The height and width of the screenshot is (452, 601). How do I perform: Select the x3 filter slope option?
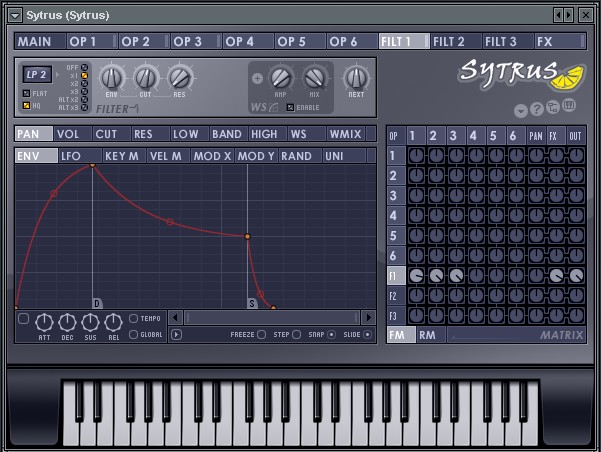pyautogui.click(x=84, y=92)
